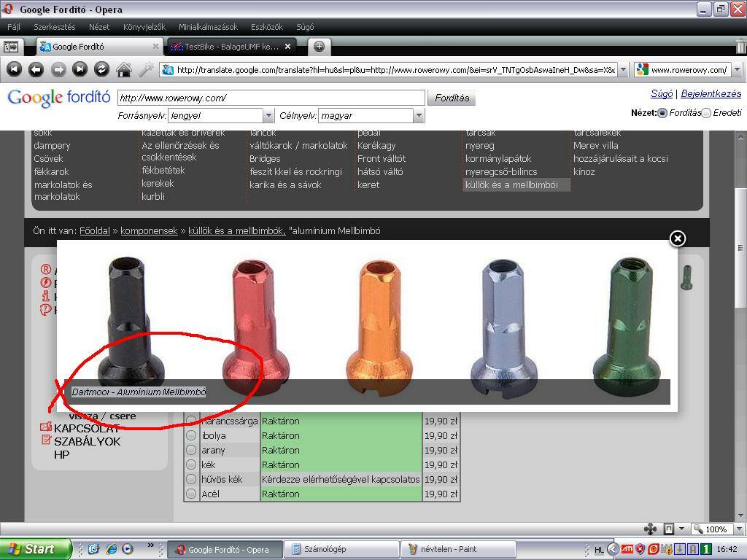The image size is (747, 560).
Task: Click the fast forward navigation button
Action: 80,69
